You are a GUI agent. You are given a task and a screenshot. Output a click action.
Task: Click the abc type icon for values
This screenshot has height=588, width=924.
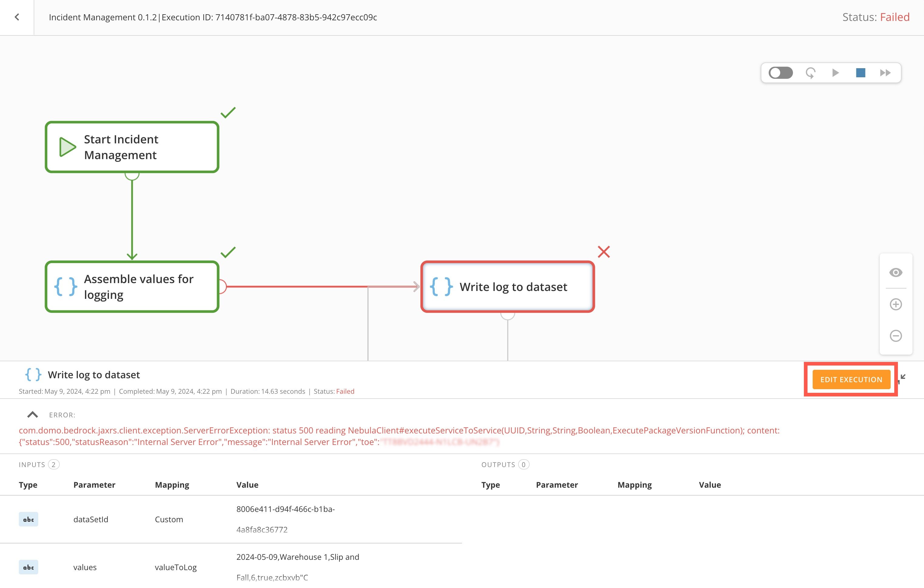pos(29,567)
